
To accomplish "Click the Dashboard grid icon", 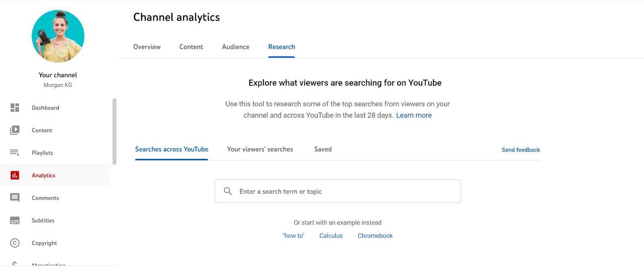I will pos(15,108).
